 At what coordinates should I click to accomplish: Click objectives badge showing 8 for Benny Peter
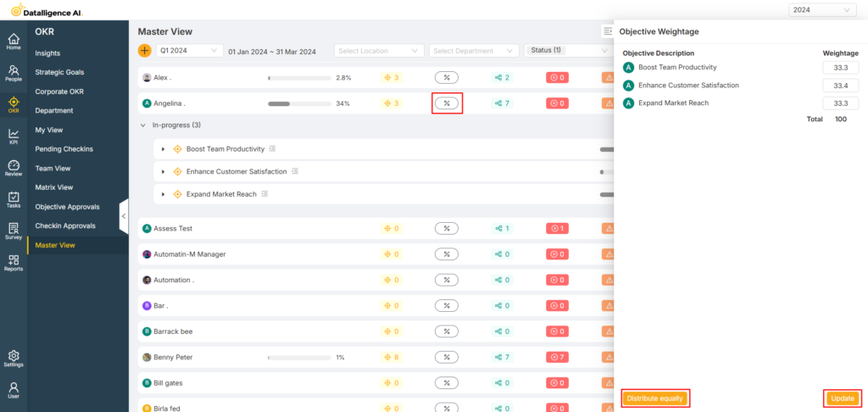(x=392, y=357)
